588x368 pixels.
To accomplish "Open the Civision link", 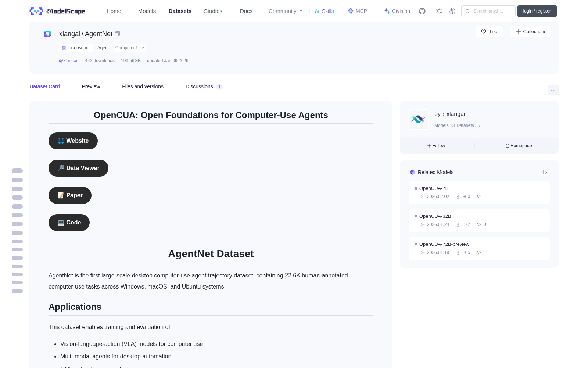I will click(x=397, y=11).
